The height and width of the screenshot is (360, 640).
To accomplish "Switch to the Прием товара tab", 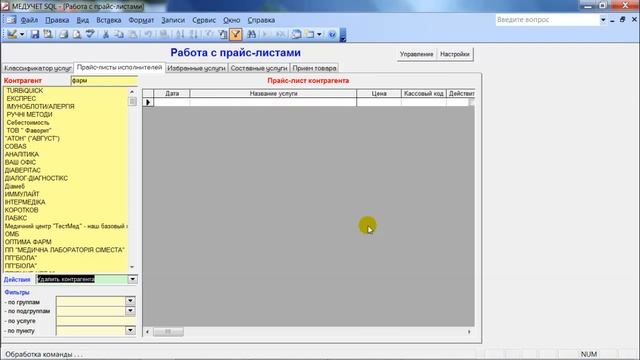I will pyautogui.click(x=314, y=68).
